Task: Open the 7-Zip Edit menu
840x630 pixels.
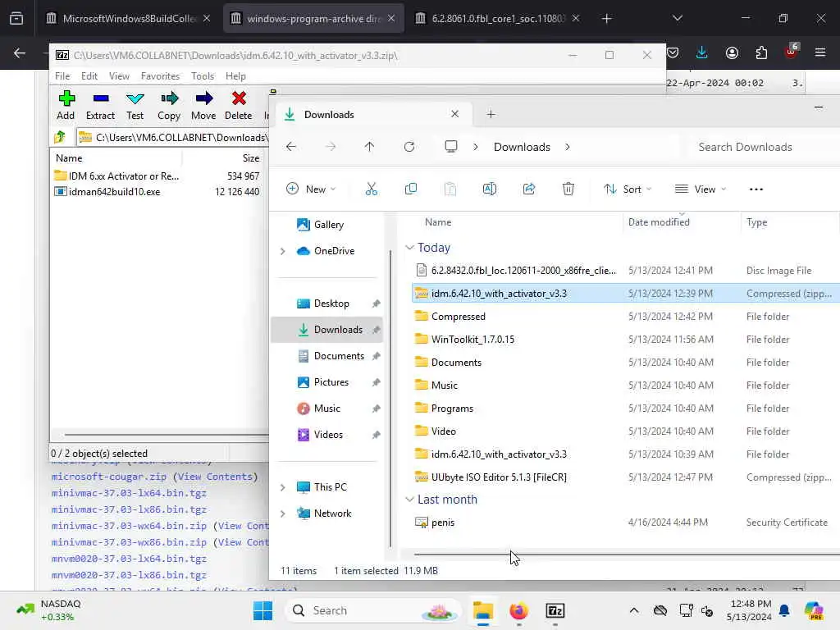Action: 89,76
